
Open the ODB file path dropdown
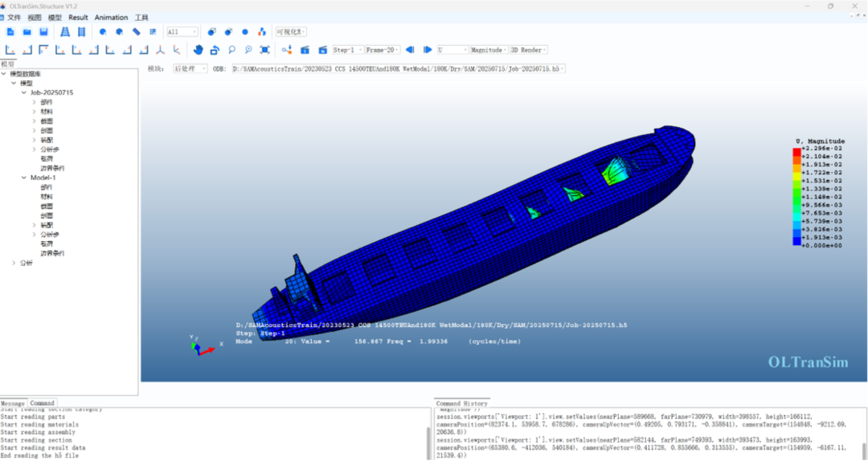[x=399, y=68]
